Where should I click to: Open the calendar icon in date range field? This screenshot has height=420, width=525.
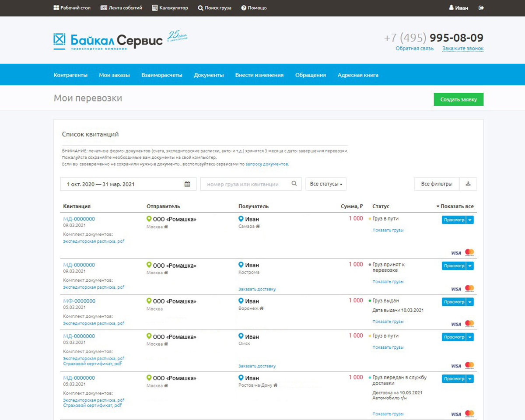tap(187, 184)
